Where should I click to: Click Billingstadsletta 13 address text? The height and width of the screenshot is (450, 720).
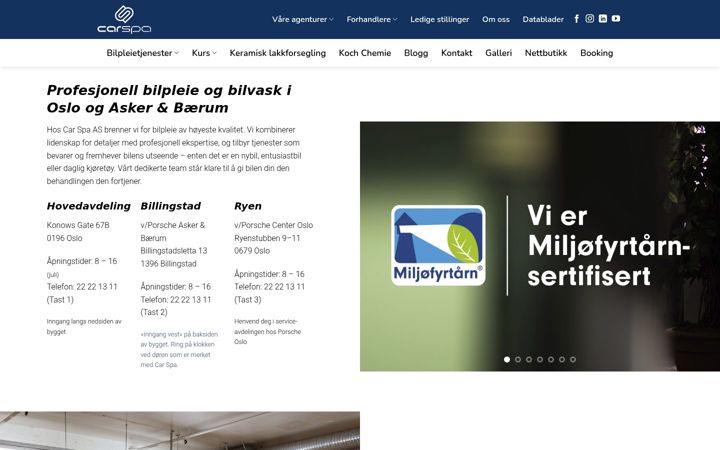click(174, 251)
